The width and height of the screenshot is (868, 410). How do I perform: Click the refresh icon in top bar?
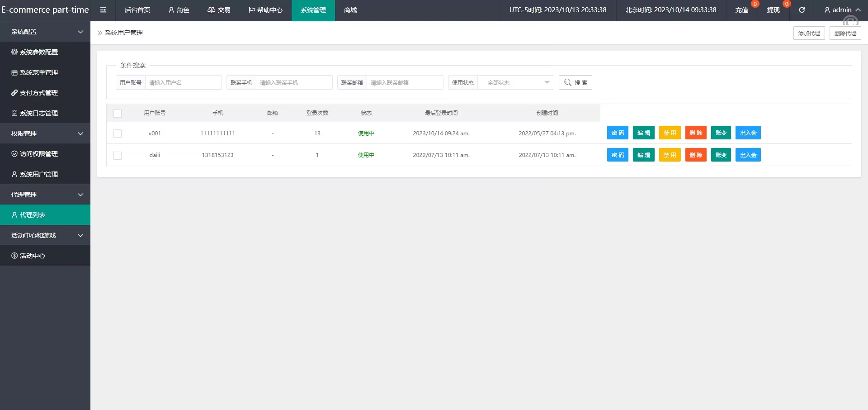click(x=802, y=10)
